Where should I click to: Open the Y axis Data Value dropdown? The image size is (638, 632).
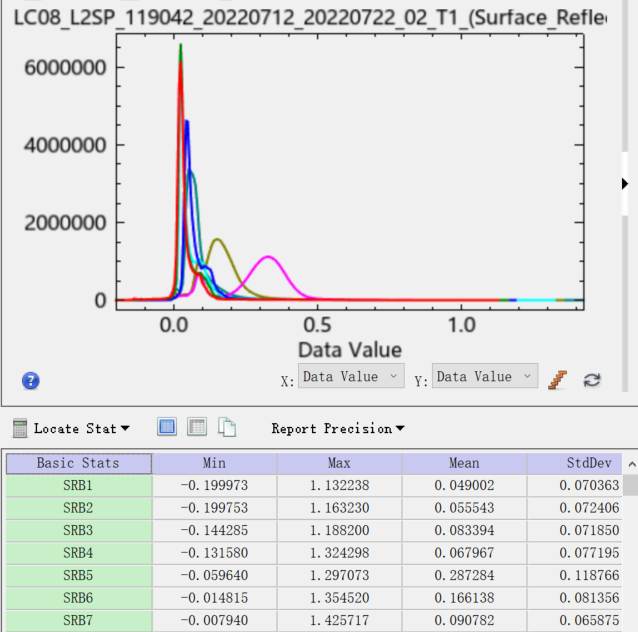pyautogui.click(x=485, y=376)
